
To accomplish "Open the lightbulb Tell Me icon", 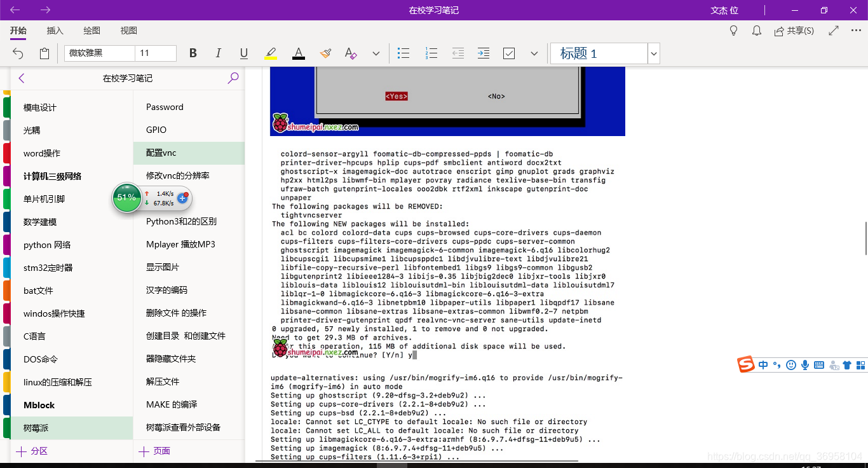I will coord(733,31).
